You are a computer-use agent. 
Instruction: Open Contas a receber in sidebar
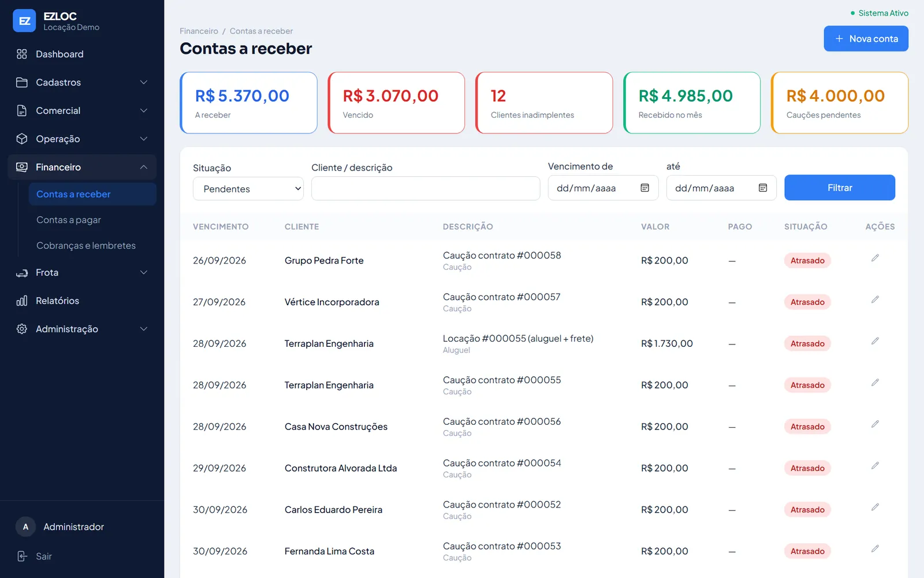click(92, 194)
